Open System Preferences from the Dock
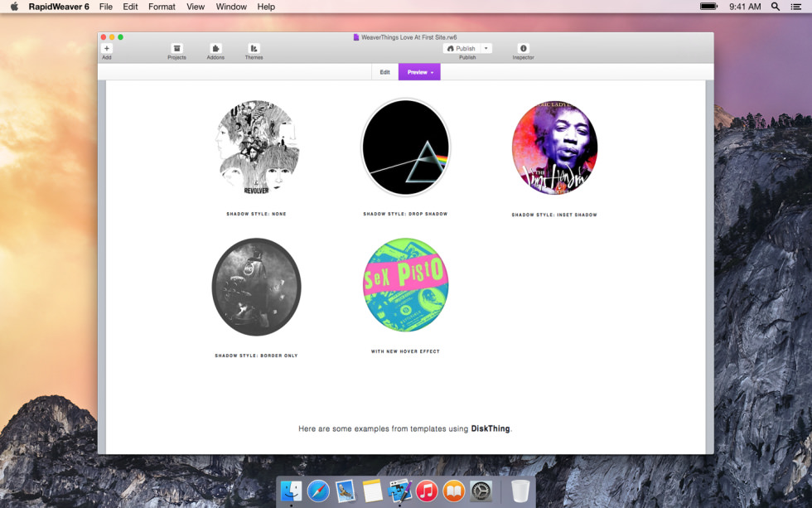 coord(481,491)
